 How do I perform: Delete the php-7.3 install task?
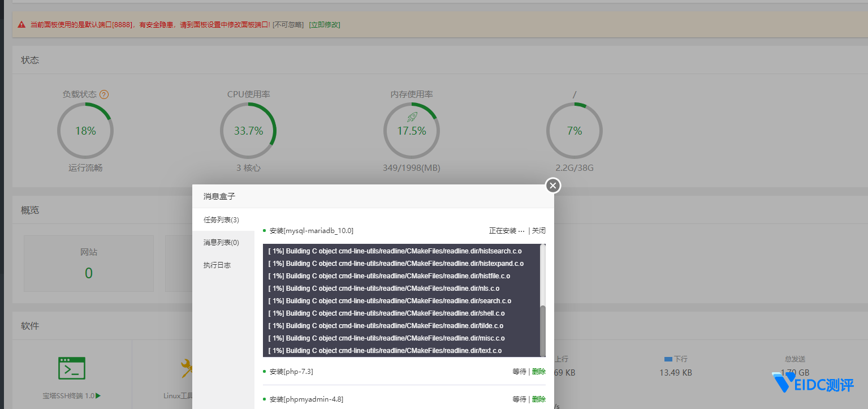coord(539,372)
